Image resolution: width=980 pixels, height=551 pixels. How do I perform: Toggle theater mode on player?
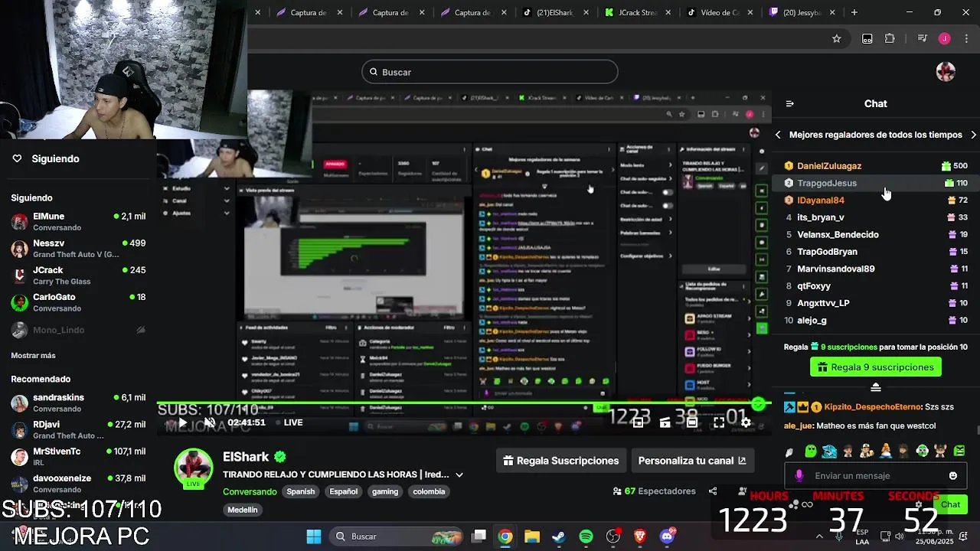click(692, 422)
